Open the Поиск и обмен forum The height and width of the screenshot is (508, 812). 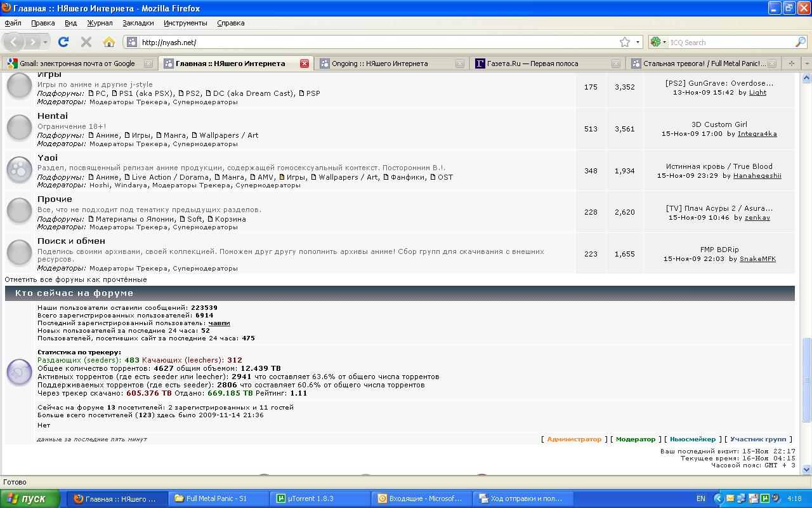click(71, 241)
